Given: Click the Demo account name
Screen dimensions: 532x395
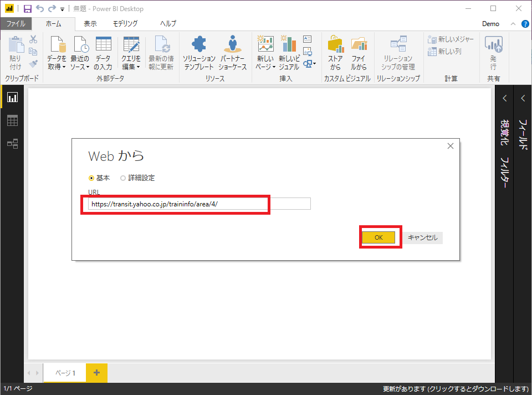Looking at the screenshot, I should click(x=490, y=24).
